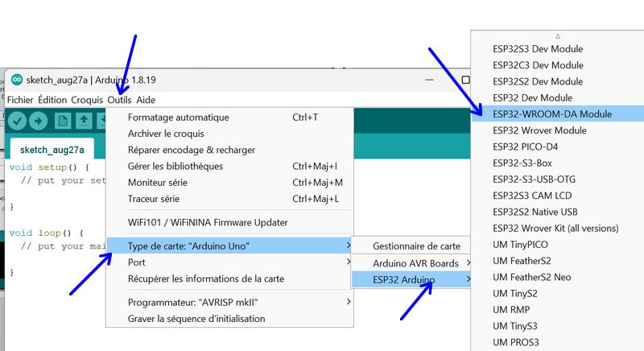
Task: Select ESP32-WROOM-DA Module board
Action: tap(558, 114)
